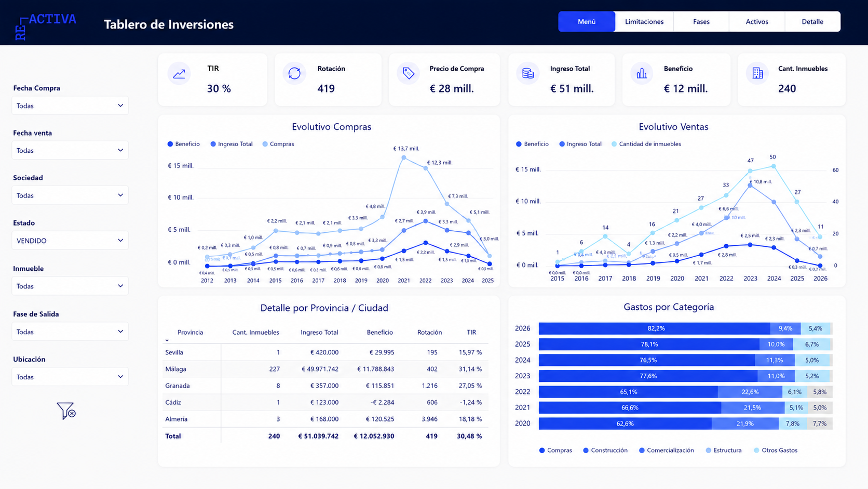Go to the Detalle tab
The width and height of the screenshot is (868, 489).
[812, 22]
